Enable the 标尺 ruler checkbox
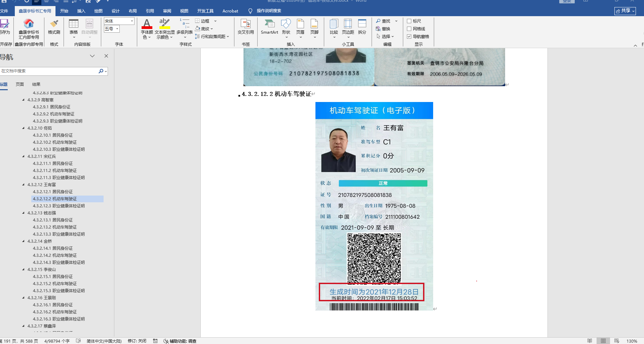 (409, 21)
